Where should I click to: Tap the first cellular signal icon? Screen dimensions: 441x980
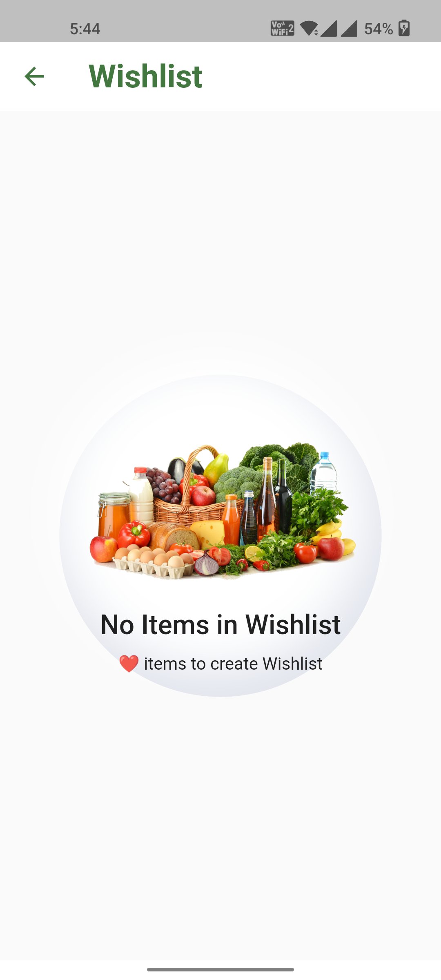tap(329, 29)
